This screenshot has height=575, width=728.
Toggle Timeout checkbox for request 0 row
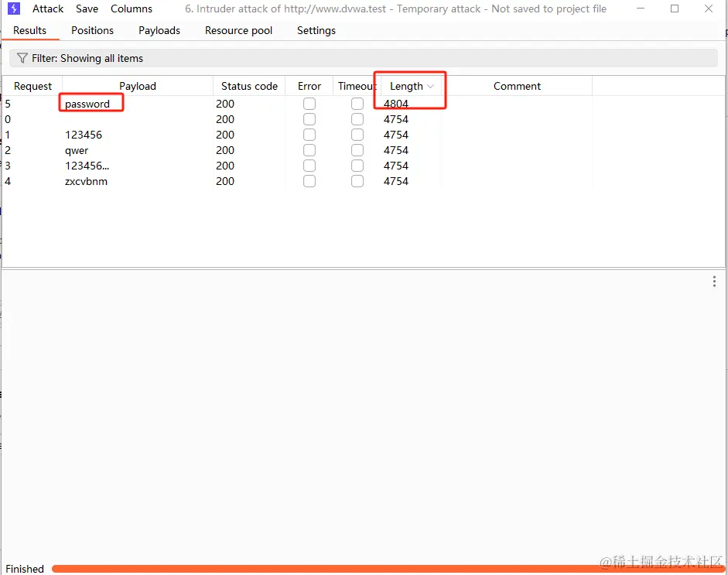[x=357, y=119]
